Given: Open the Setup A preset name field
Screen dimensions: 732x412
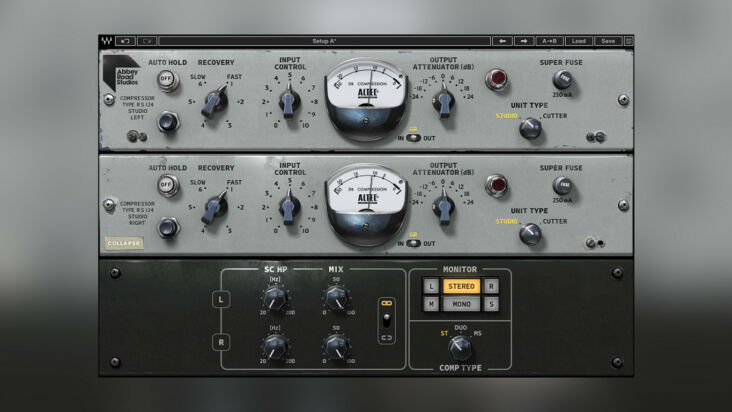Looking at the screenshot, I should 324,41.
